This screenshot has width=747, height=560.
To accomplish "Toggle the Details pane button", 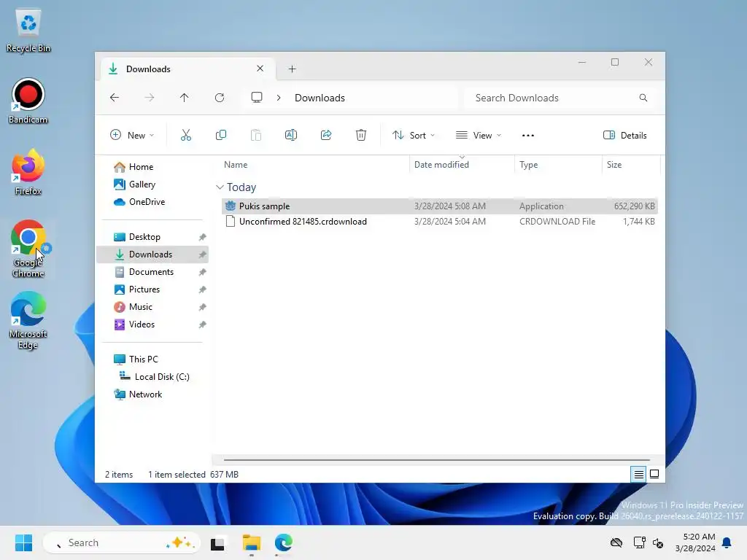I will 625,135.
